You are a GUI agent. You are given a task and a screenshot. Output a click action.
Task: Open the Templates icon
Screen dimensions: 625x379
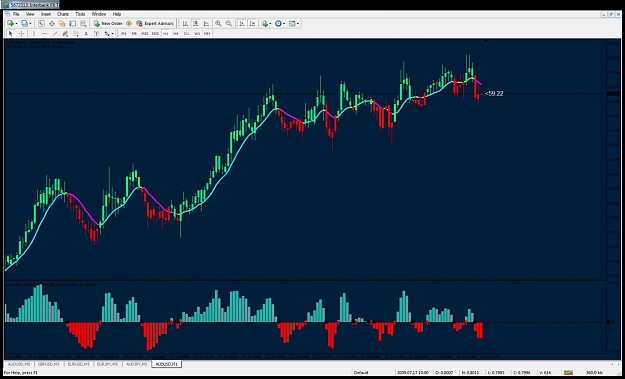point(292,24)
